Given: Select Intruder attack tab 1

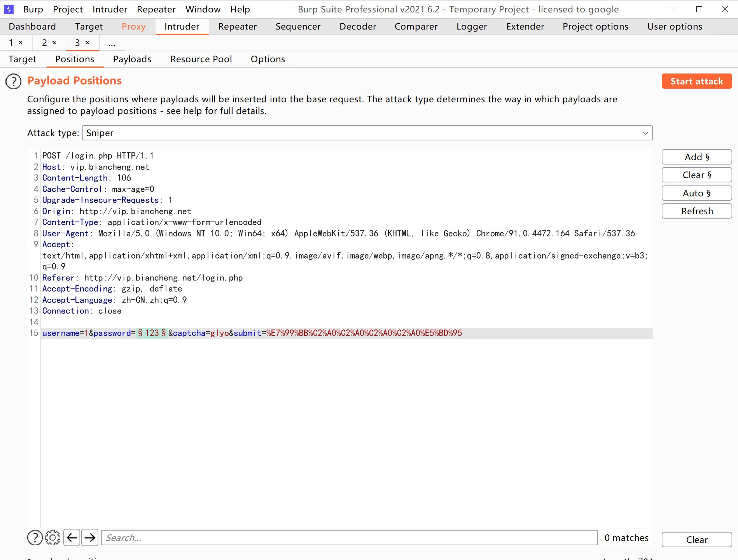Looking at the screenshot, I should coord(11,43).
